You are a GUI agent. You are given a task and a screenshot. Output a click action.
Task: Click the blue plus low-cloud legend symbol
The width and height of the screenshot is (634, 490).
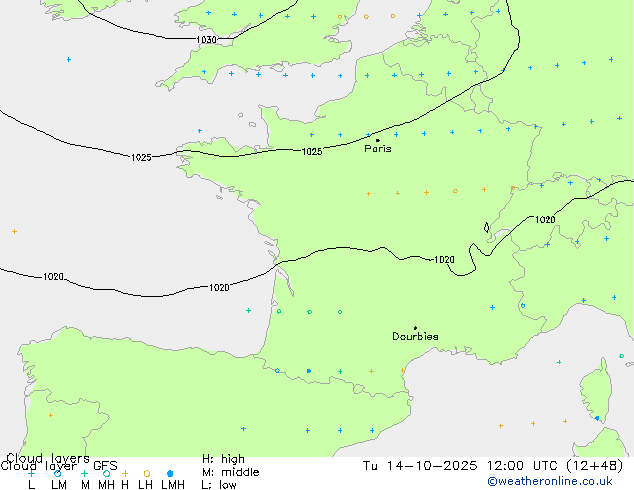pyautogui.click(x=31, y=473)
